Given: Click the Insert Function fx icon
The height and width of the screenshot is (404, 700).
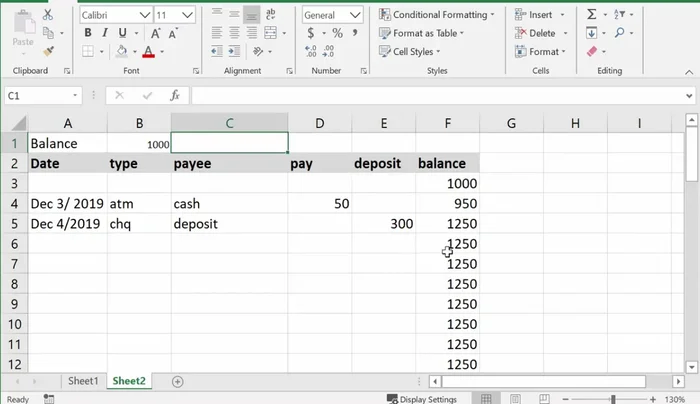Looking at the screenshot, I should click(x=175, y=96).
